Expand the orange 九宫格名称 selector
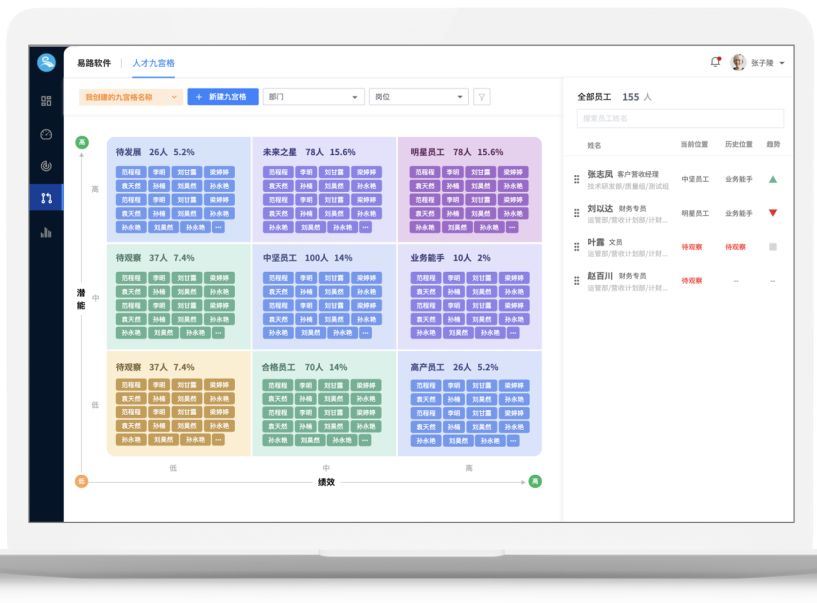The image size is (817, 603). click(131, 97)
